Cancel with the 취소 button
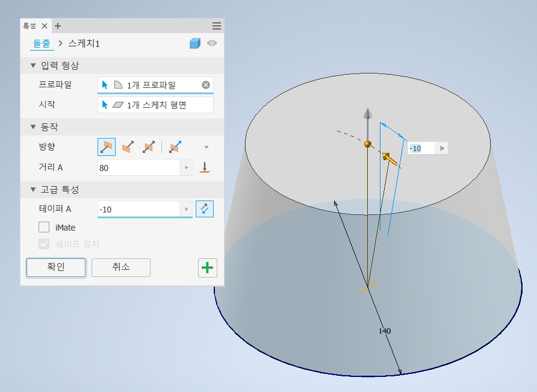Viewport: 537px width, 392px height. point(121,267)
